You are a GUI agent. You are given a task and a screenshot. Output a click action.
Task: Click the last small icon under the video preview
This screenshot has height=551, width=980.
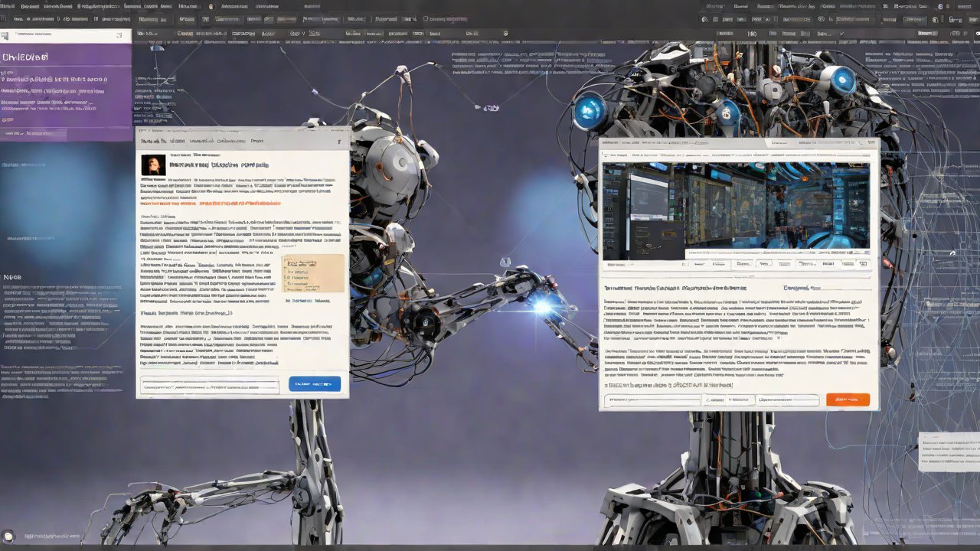(x=861, y=264)
